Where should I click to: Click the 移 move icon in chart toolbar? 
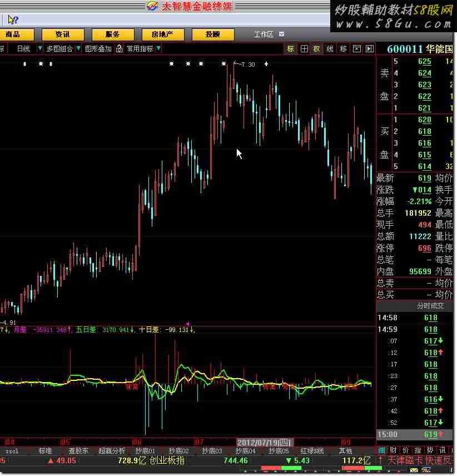343,49
